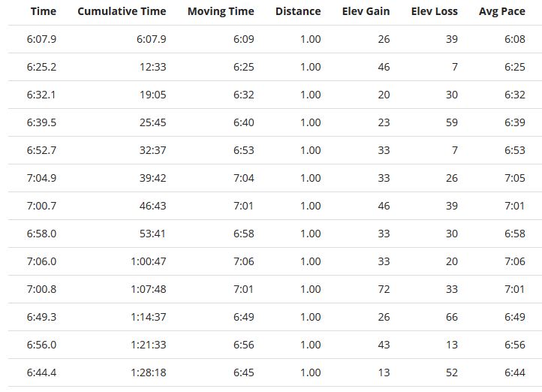
Task: Click the 53:41 cumulative time cell
Action: click(152, 234)
